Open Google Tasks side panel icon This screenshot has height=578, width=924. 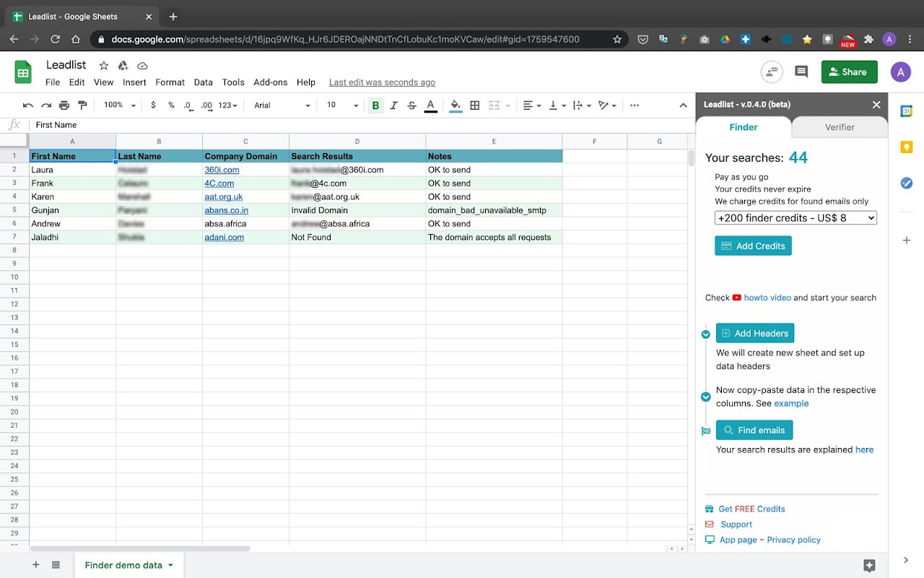907,184
